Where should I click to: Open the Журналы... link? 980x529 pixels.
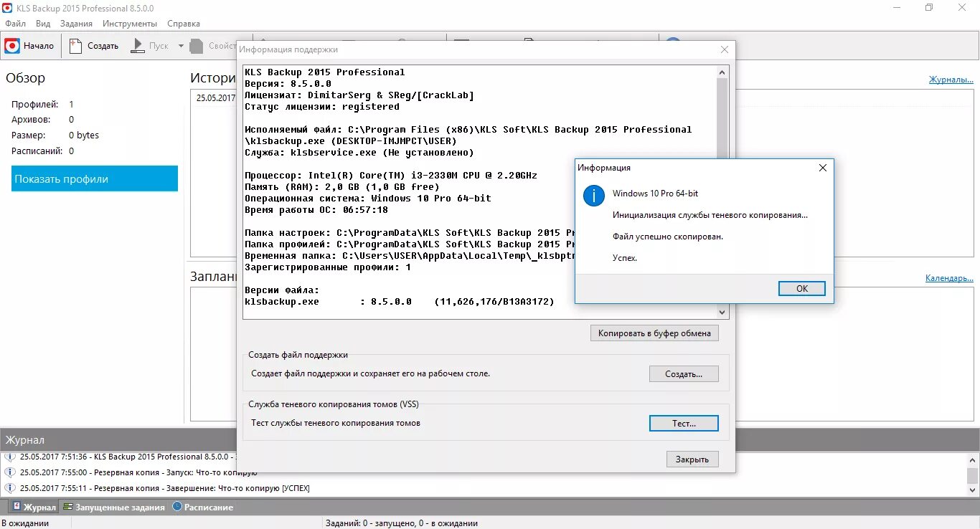pos(951,80)
